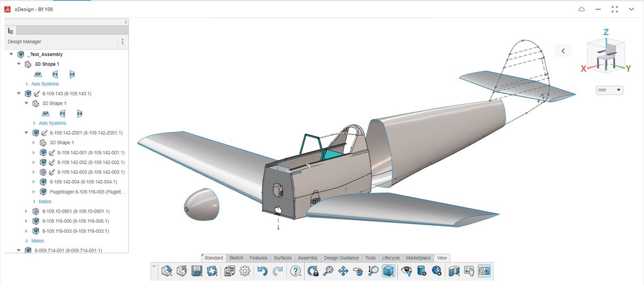The height and width of the screenshot is (285, 644).
Task: Click the first cube-with-arrow toolbar icon
Action: [167, 271]
